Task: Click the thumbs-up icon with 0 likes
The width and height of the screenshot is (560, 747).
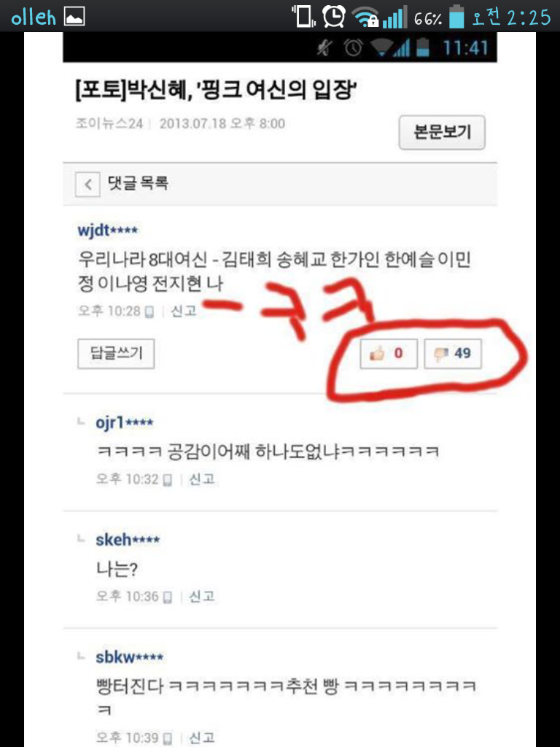Action: pos(377,354)
